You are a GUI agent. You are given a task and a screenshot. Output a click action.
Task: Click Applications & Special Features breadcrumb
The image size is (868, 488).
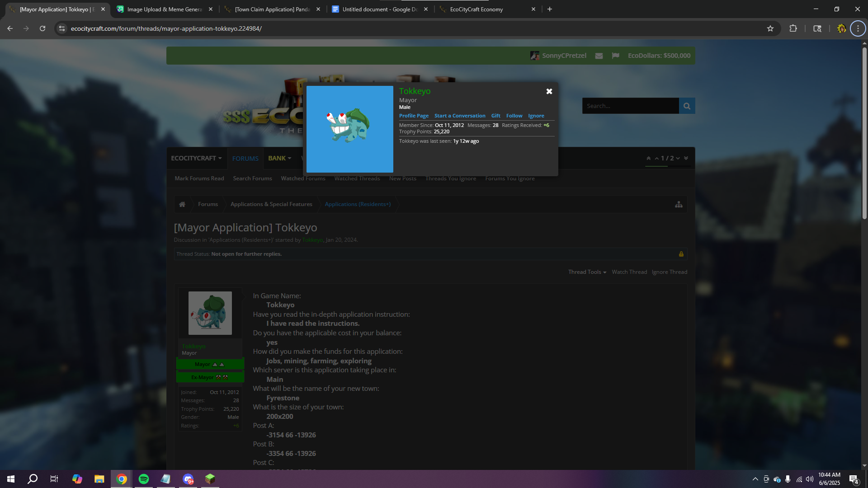tap(271, 204)
